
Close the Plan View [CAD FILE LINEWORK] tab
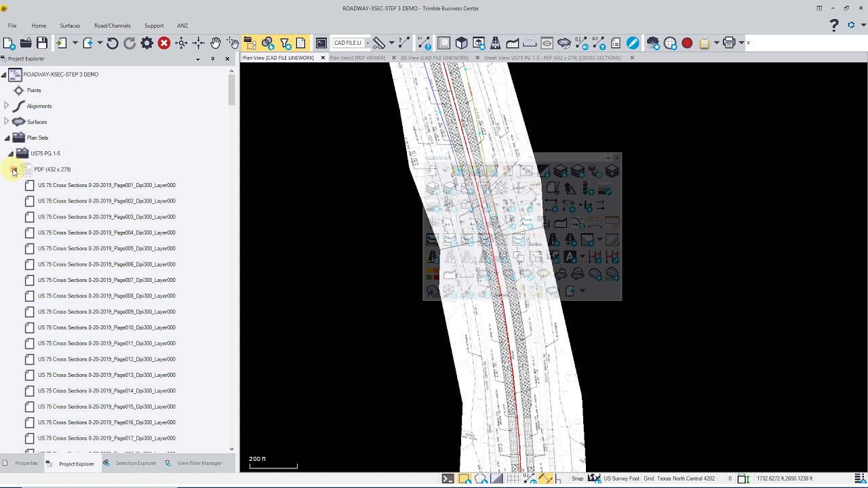[x=323, y=58]
